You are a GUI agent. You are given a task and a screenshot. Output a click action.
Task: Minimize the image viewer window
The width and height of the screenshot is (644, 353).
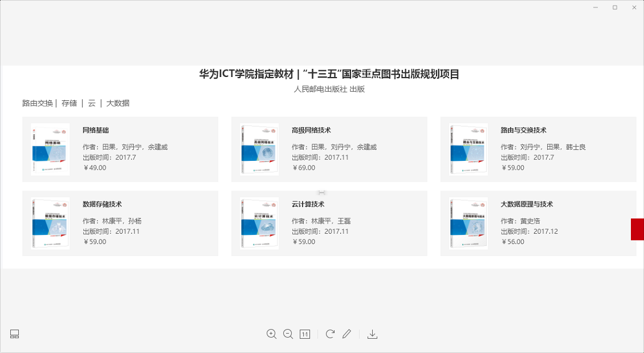(596, 7)
